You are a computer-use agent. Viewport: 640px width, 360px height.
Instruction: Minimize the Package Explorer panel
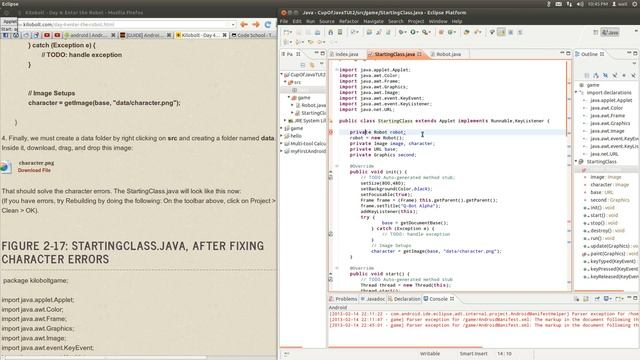pyautogui.click(x=316, y=53)
